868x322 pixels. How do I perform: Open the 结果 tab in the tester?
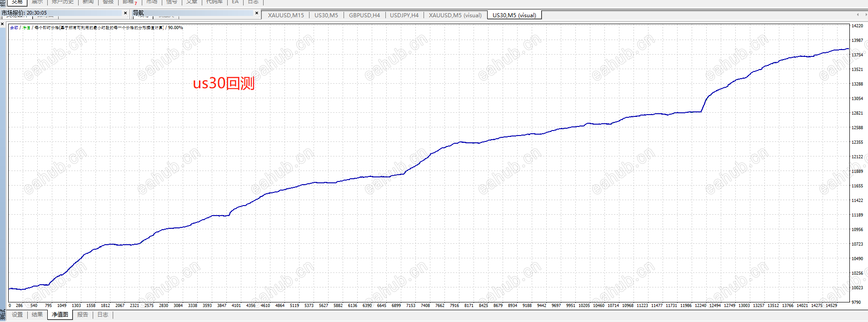pyautogui.click(x=37, y=315)
